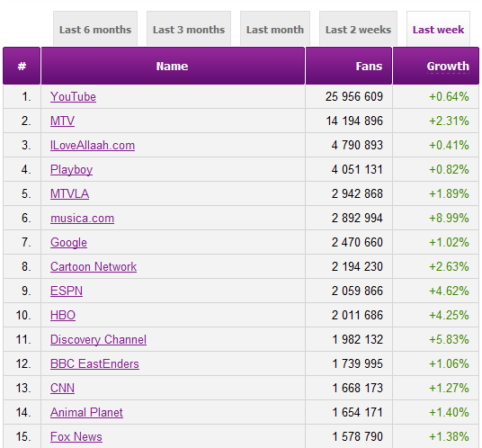
Task: Select the growth value +5.83%
Action: point(449,339)
